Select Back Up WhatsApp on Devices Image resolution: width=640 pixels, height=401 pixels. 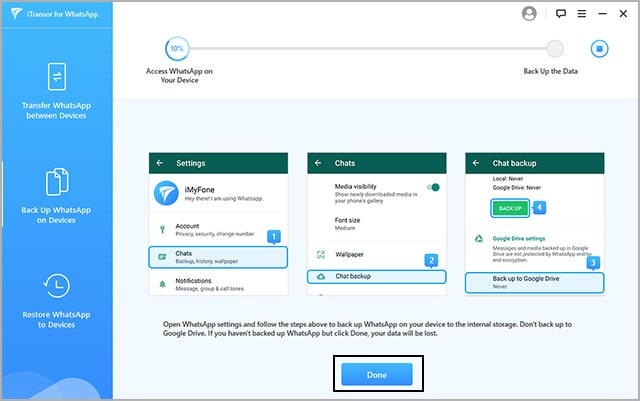click(56, 196)
